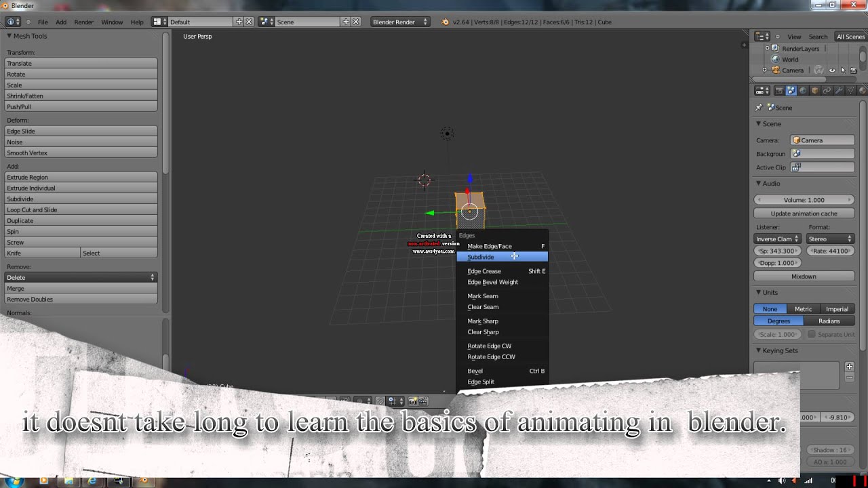Click Translate in Mesh Tools
868x488 pixels.
click(81, 63)
